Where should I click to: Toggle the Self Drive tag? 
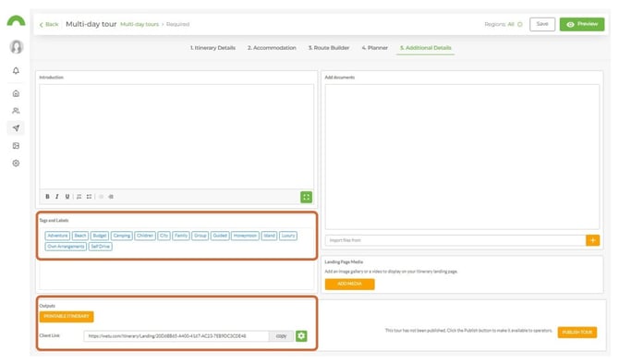tap(101, 247)
